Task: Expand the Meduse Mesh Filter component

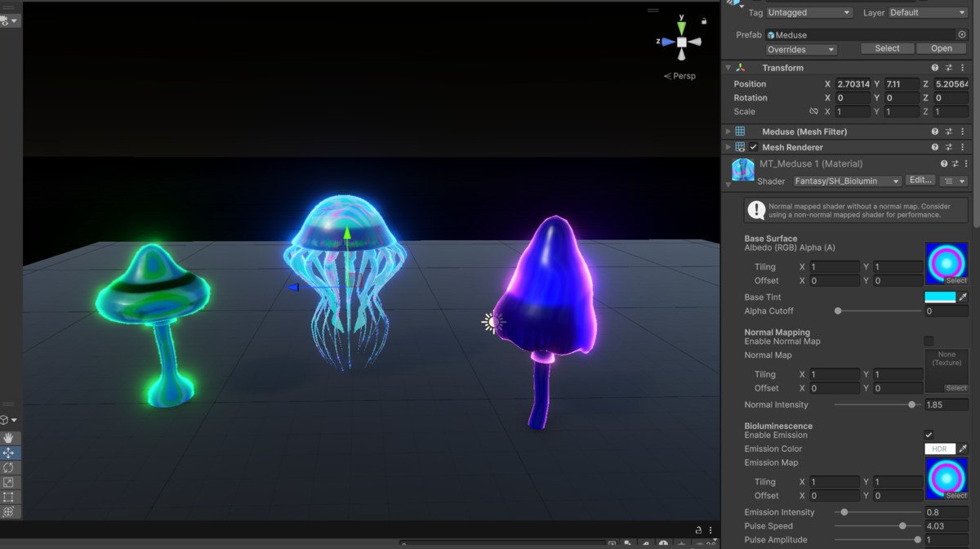Action: pos(727,131)
